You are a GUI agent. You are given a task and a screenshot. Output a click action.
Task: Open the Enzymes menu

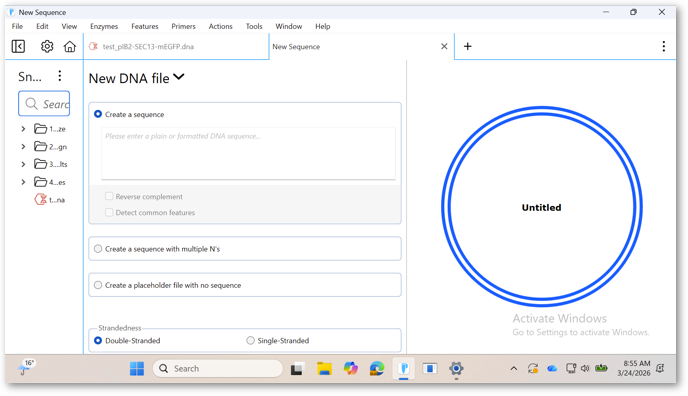tap(104, 26)
